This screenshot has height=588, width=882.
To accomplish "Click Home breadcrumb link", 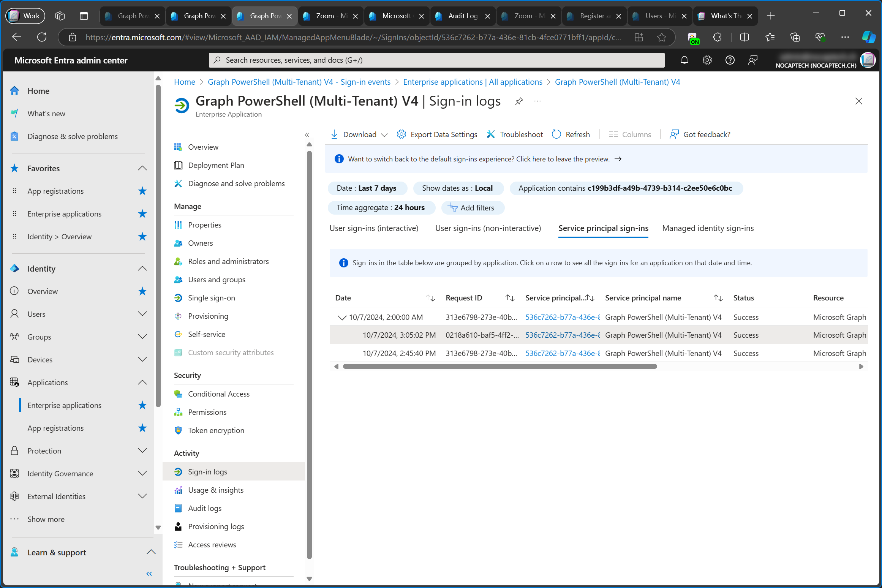I will pyautogui.click(x=185, y=82).
